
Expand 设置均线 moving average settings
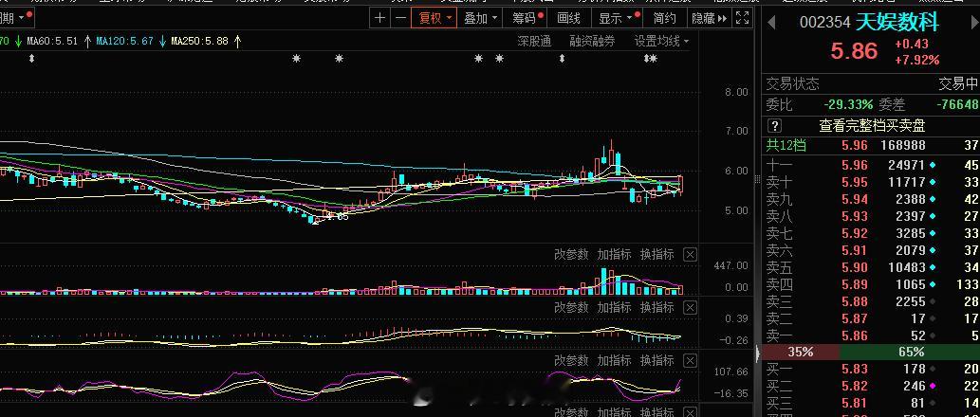coord(662,41)
